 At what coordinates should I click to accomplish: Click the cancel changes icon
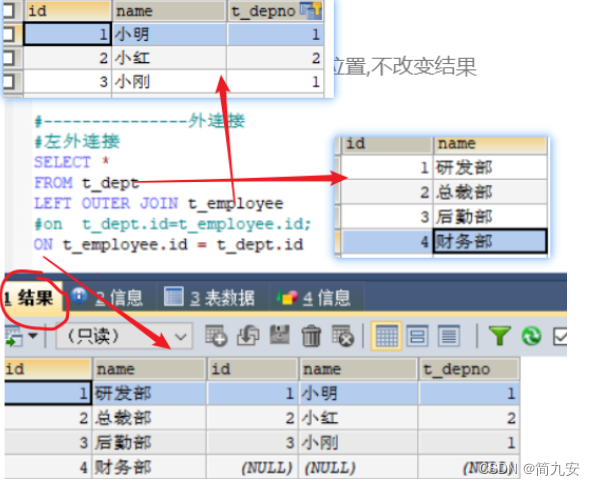(343, 336)
